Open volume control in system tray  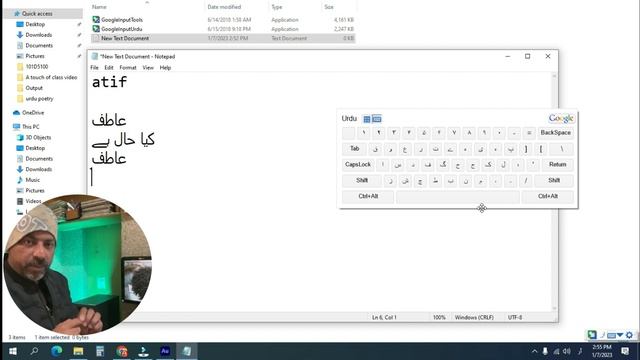coord(567,351)
